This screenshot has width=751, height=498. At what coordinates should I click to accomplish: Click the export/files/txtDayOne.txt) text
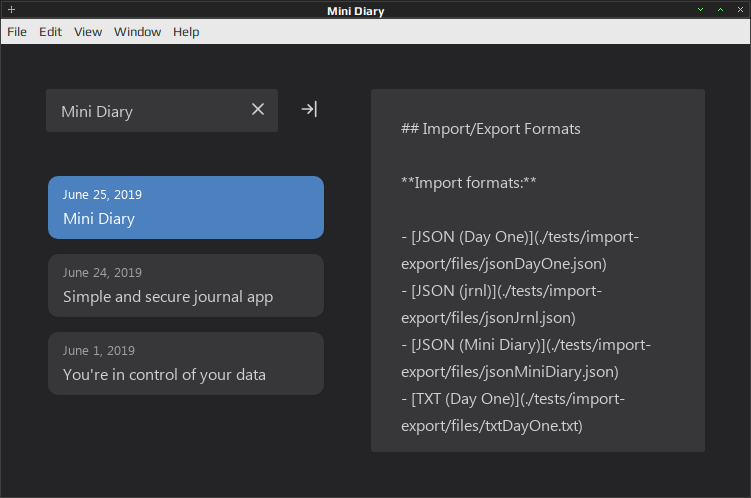492,426
